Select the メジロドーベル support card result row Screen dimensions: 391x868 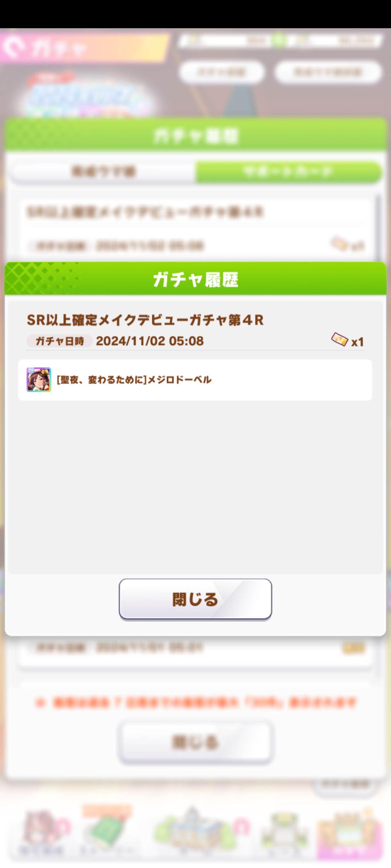tap(195, 380)
